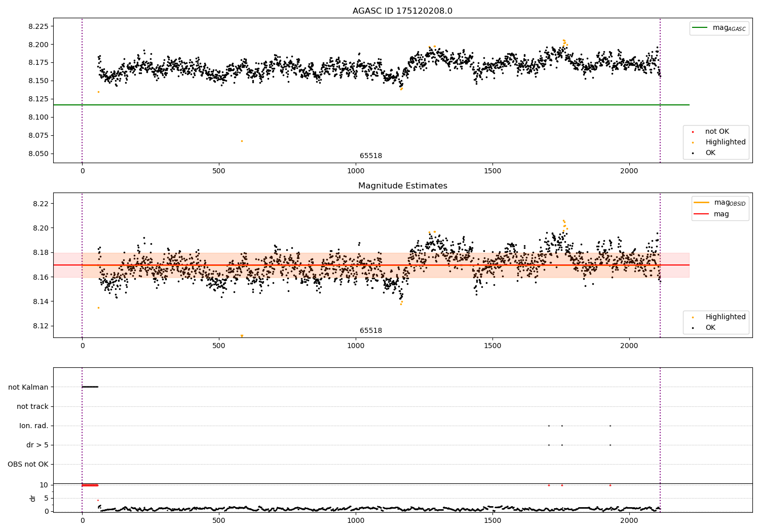
Task: Click y-axis tick 8.125 in top plot
Action: pos(39,99)
